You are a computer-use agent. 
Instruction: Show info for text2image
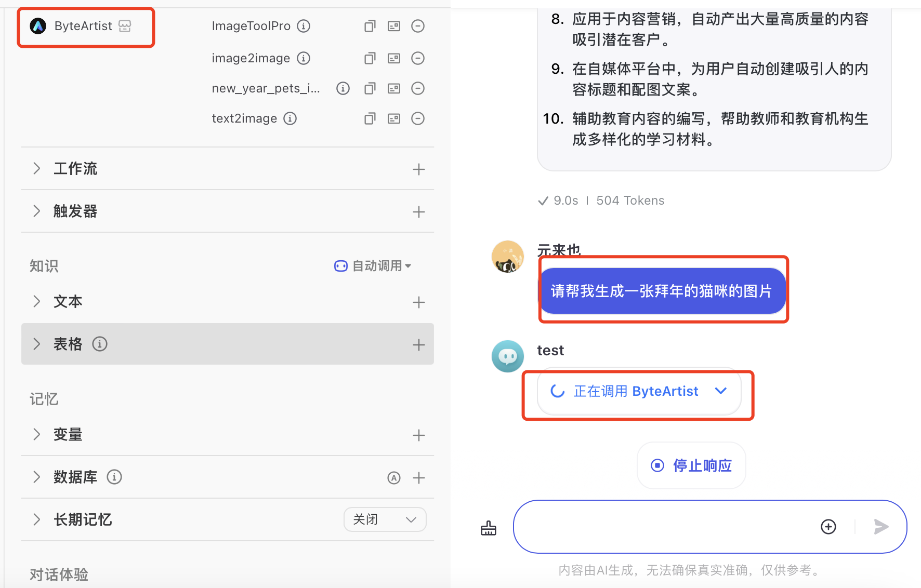[x=290, y=118]
